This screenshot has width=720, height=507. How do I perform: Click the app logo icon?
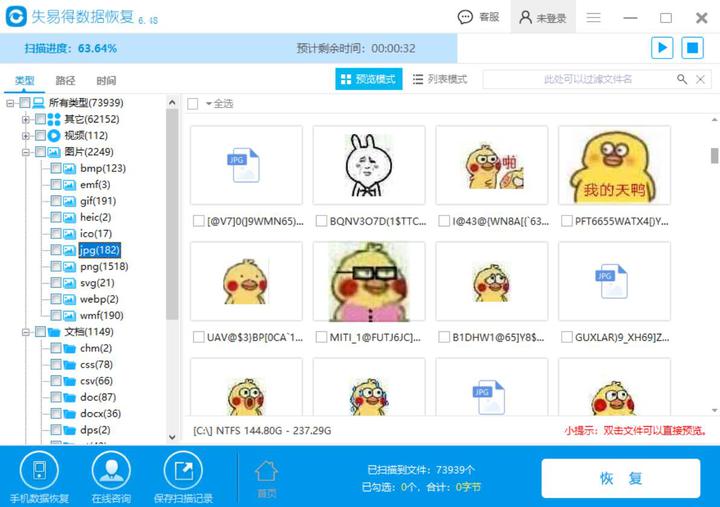click(16, 17)
